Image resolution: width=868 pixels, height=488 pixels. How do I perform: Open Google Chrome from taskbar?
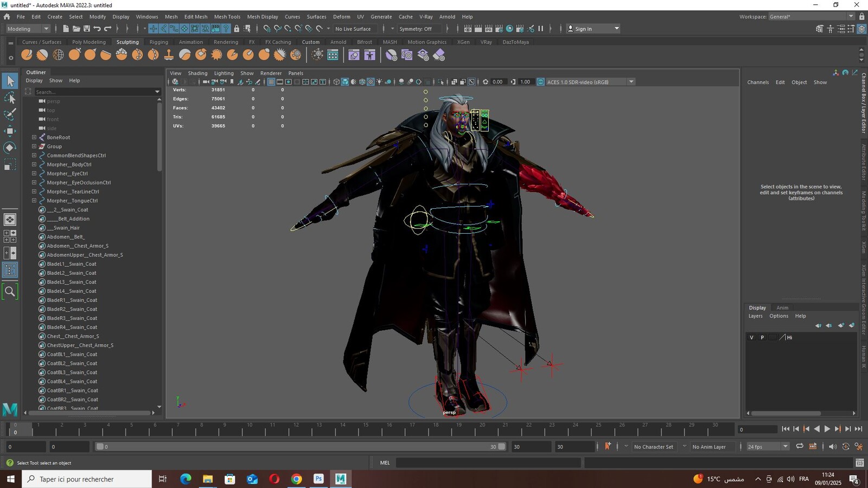click(x=296, y=479)
